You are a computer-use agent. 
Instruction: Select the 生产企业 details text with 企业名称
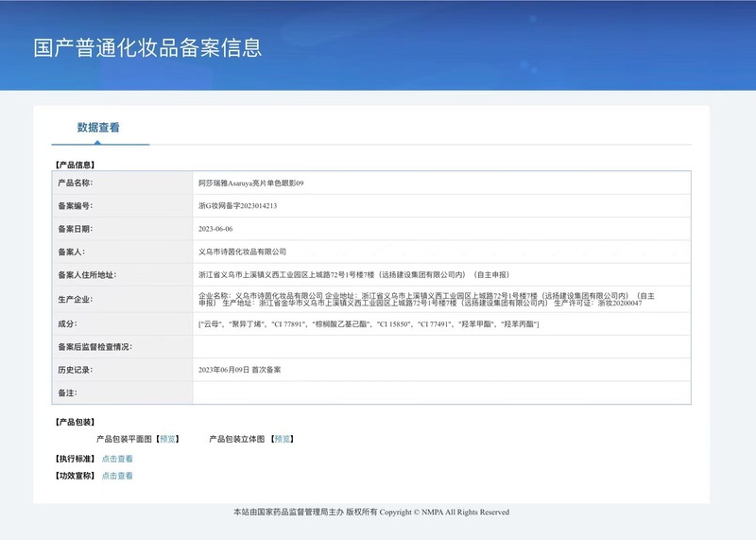tap(427, 299)
